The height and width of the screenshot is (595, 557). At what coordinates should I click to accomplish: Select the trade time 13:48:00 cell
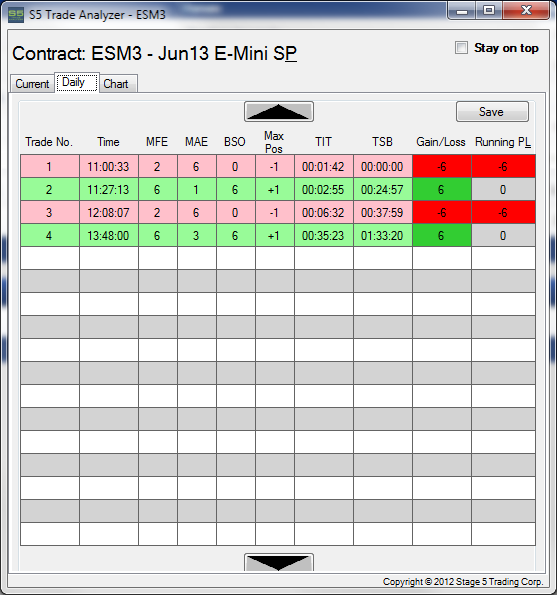[x=109, y=236]
